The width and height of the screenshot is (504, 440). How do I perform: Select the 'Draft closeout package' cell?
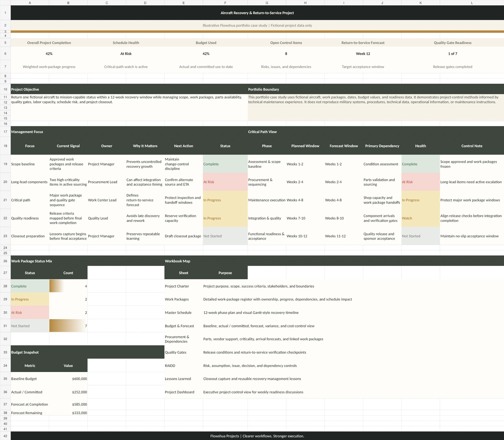point(184,236)
